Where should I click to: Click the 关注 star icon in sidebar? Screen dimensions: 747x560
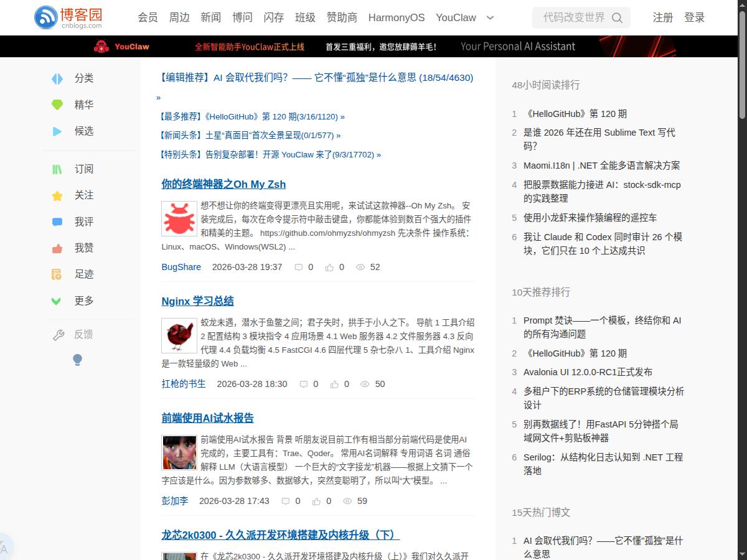coord(57,195)
